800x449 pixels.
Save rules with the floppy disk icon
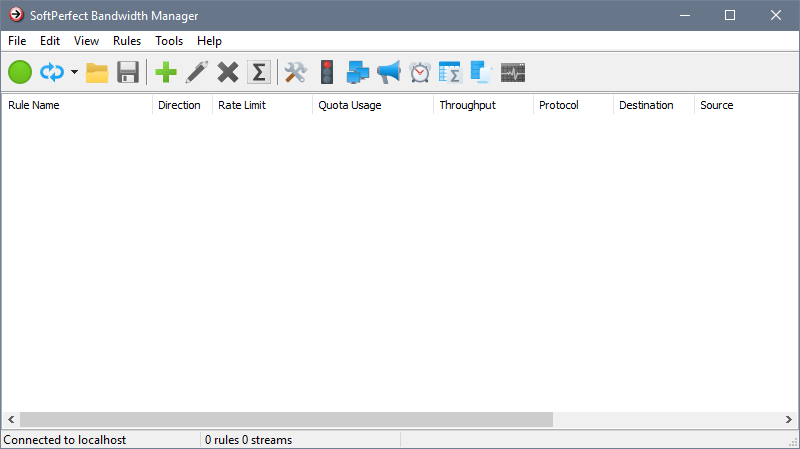[128, 72]
